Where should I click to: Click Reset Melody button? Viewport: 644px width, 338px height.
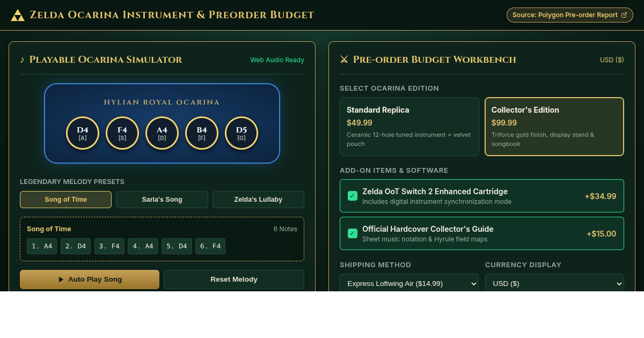point(234,280)
